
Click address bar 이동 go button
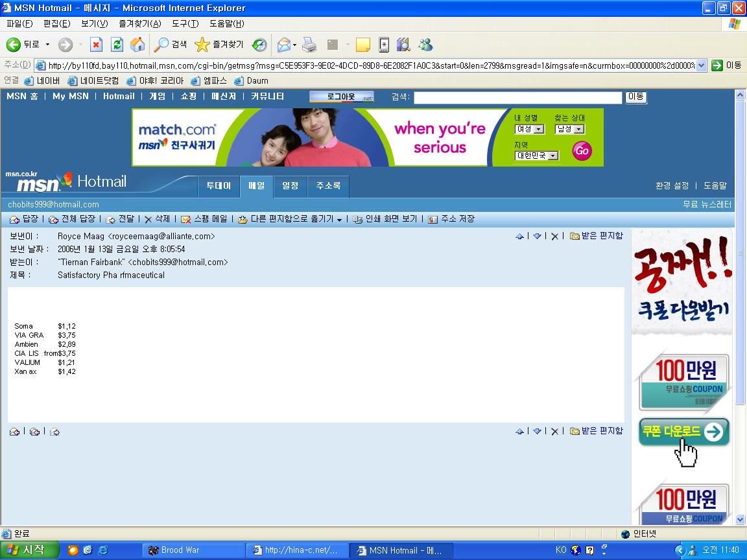[x=726, y=65]
